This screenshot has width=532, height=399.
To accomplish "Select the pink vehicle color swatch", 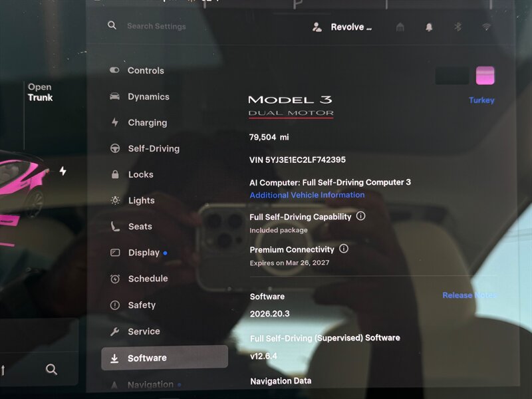I will [485, 75].
